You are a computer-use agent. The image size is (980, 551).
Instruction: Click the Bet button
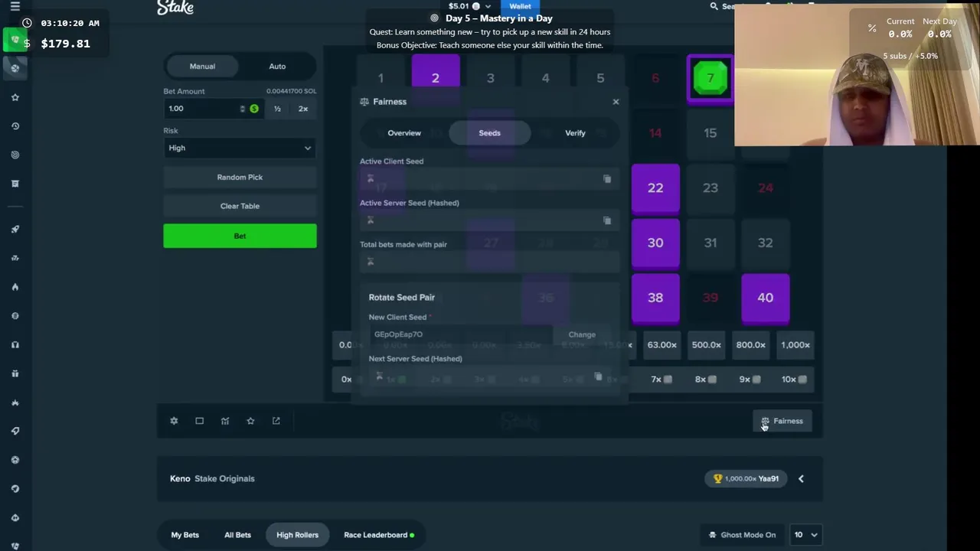tap(240, 236)
